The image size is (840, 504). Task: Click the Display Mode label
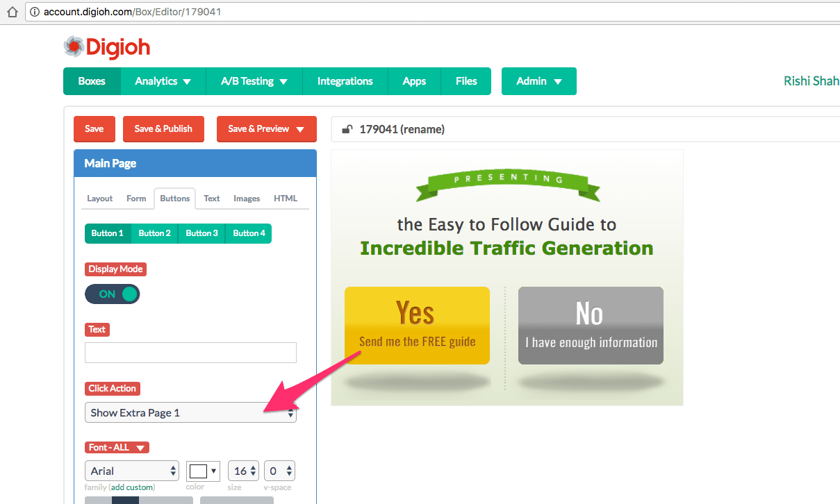[115, 269]
